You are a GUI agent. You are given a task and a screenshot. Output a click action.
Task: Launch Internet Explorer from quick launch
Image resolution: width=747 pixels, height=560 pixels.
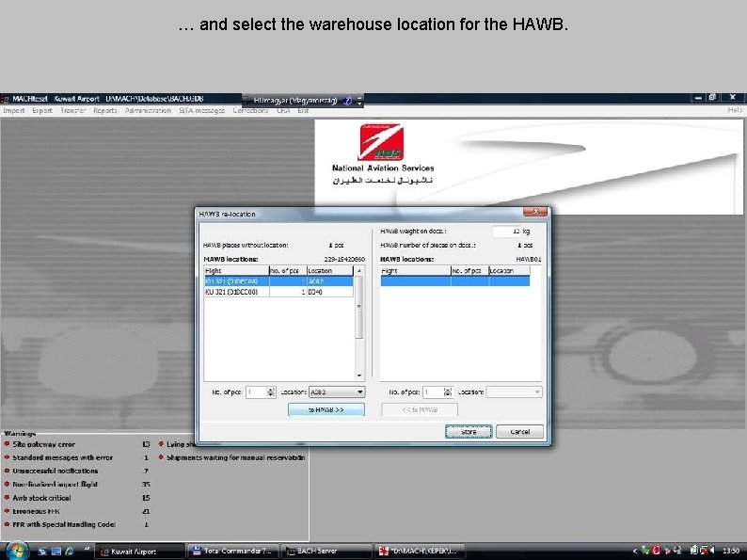[70, 551]
